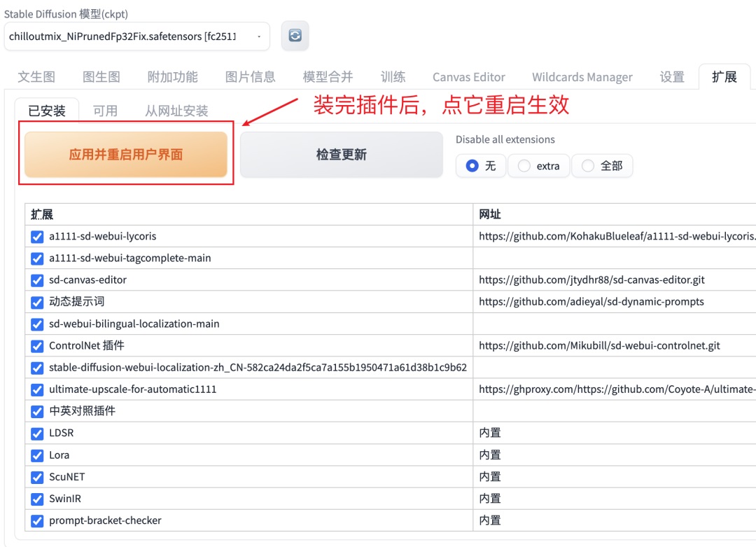Open the 可用 extensions sub-tab

(105, 110)
